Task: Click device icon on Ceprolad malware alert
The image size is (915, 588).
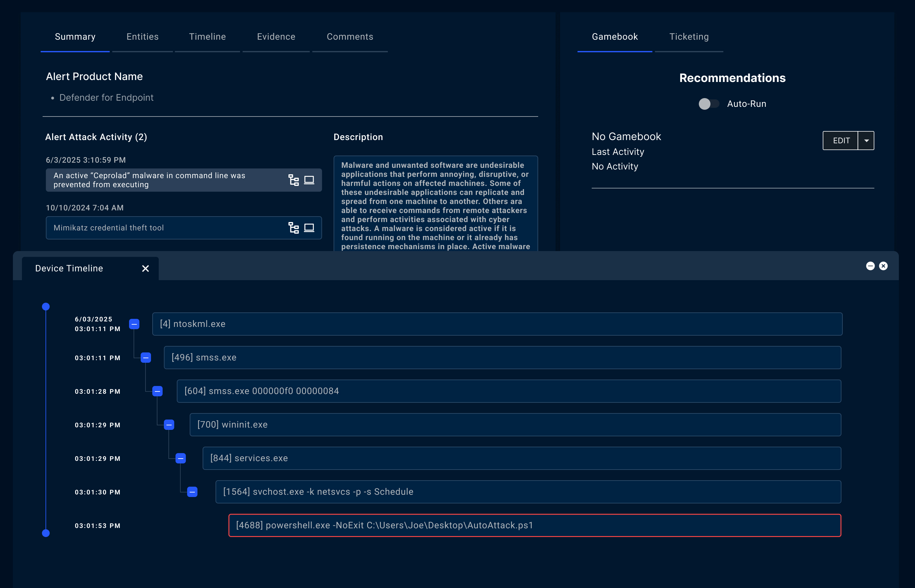Action: [x=309, y=180]
